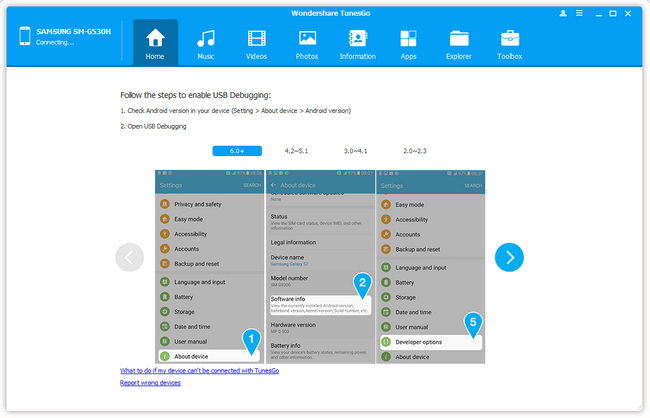Viewport: 650px width, 418px height.
Task: Click the SAMSUNG SM-G530H device phone icon
Action: (25, 36)
